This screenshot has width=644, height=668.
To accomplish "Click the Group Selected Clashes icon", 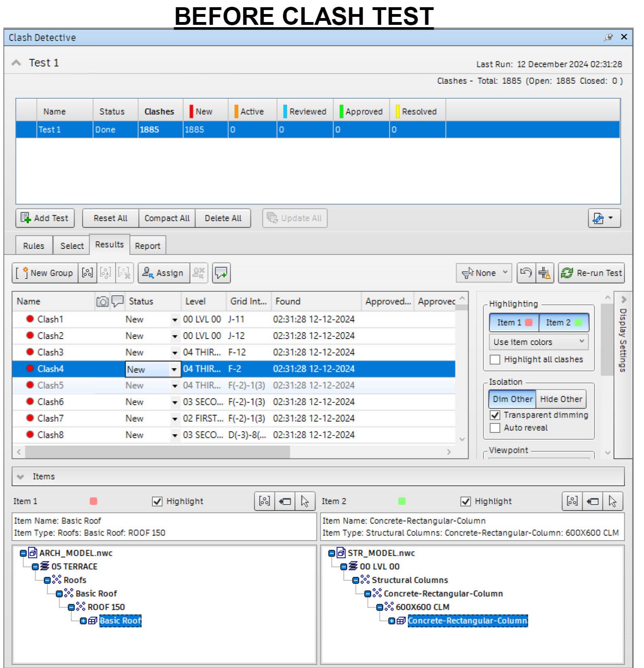I will pyautogui.click(x=87, y=273).
